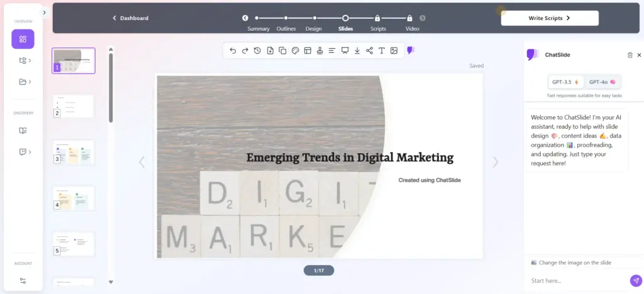Select slide 3 thumbnail
This screenshot has width=644, height=294.
point(74,153)
